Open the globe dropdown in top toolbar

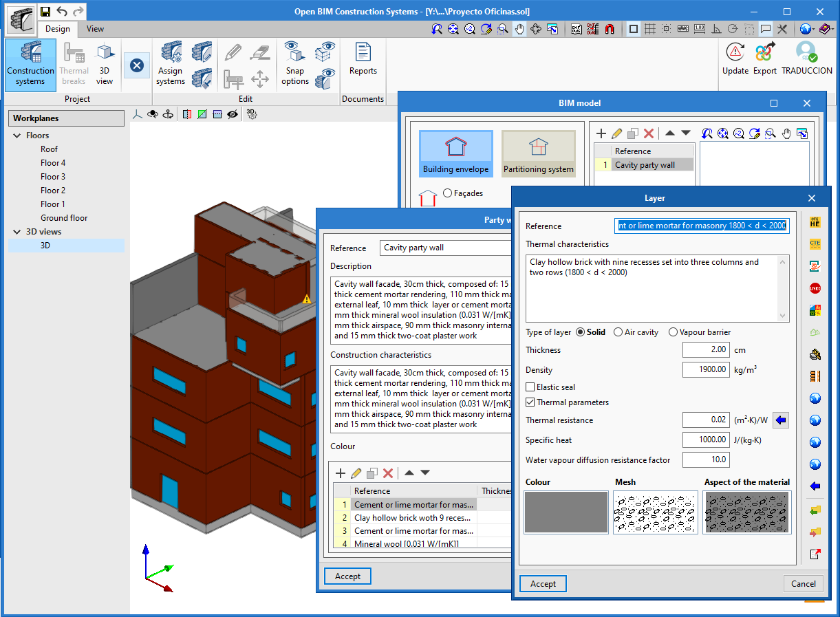point(806,29)
